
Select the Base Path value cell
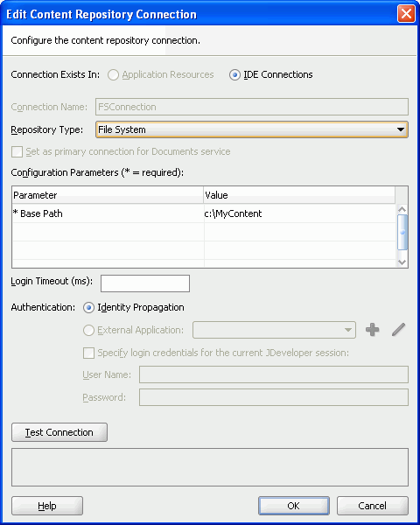pos(300,213)
